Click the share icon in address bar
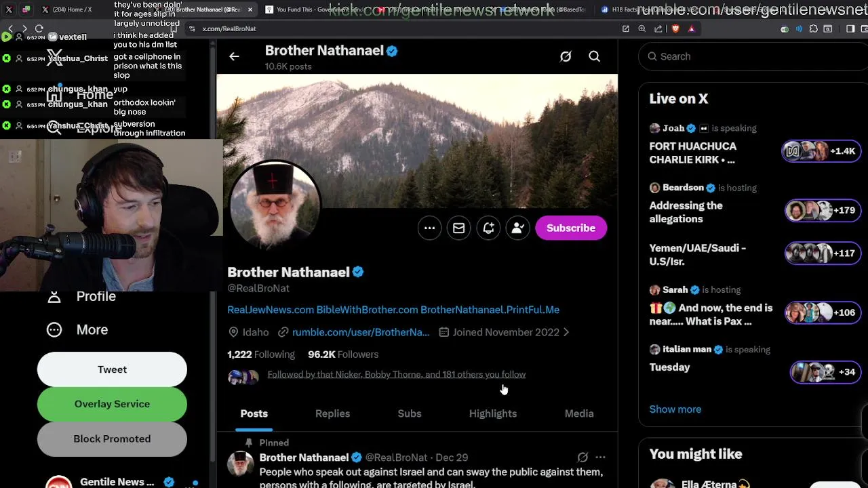 pyautogui.click(x=658, y=29)
